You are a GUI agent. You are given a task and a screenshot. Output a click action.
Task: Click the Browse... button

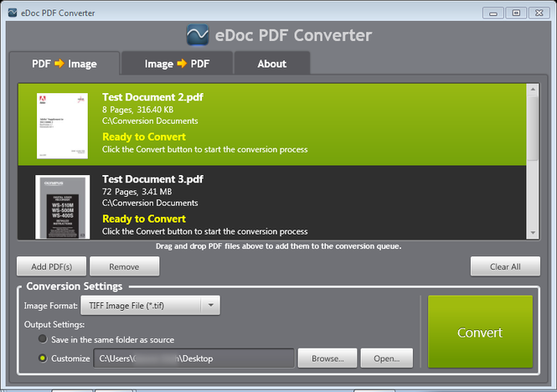pyautogui.click(x=327, y=358)
